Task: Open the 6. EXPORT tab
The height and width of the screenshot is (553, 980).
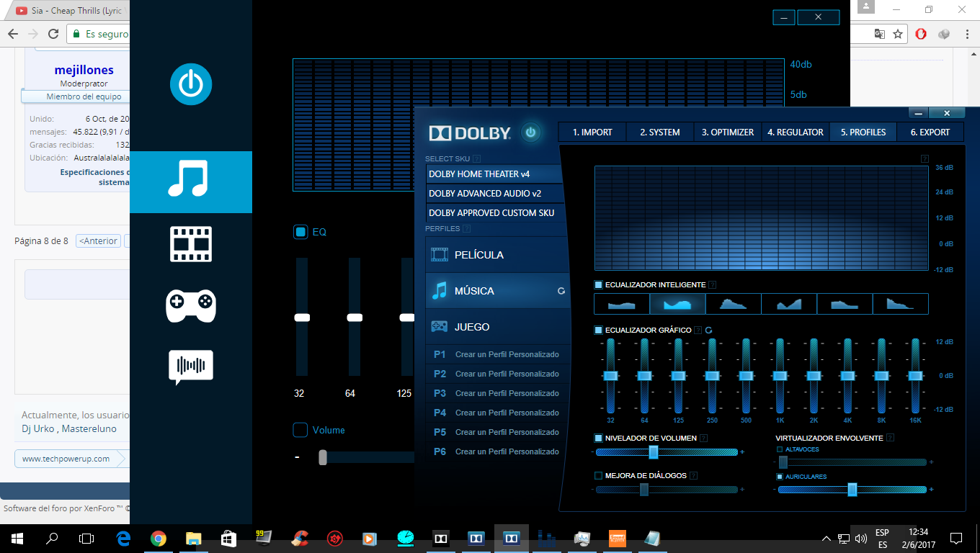Action: pyautogui.click(x=930, y=132)
